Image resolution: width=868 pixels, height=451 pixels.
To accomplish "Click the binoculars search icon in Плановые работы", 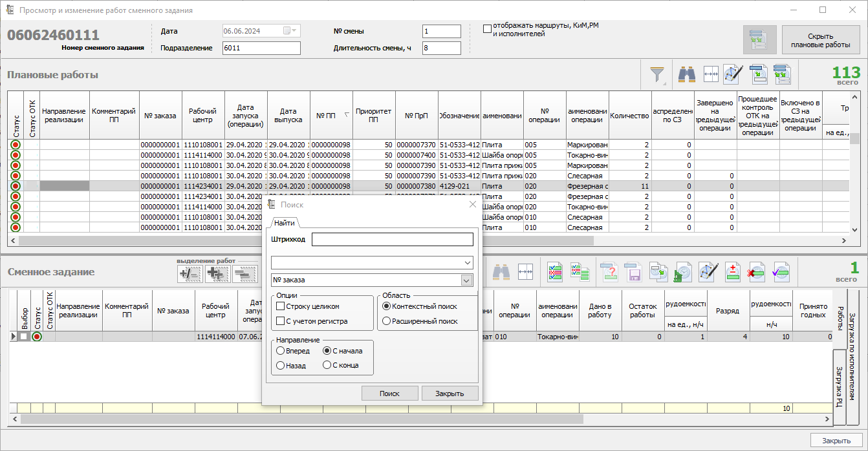I will pos(686,75).
